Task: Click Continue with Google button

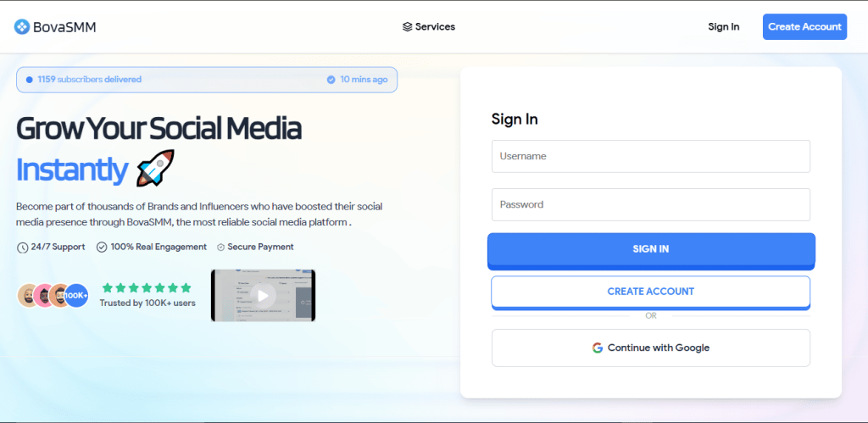Action: pyautogui.click(x=650, y=348)
